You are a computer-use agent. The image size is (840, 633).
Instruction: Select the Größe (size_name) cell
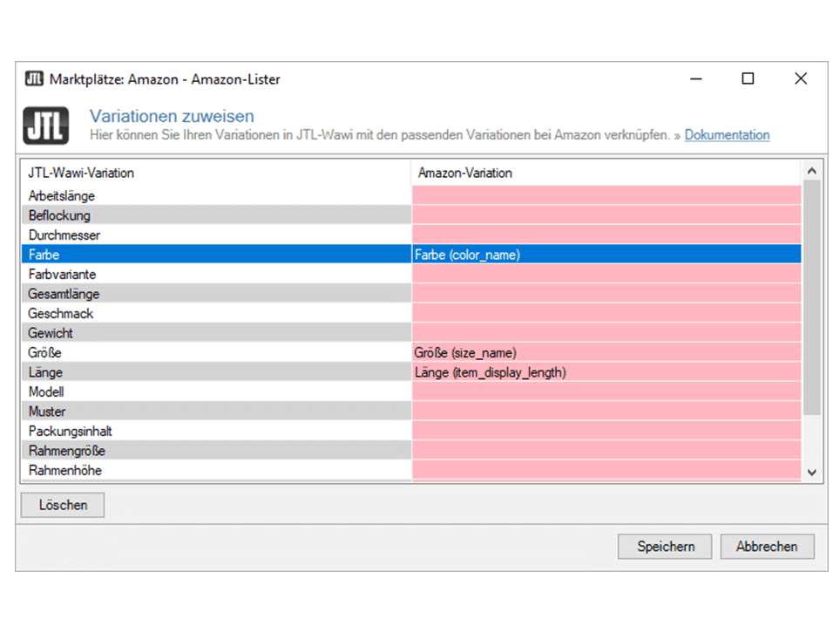(606, 353)
